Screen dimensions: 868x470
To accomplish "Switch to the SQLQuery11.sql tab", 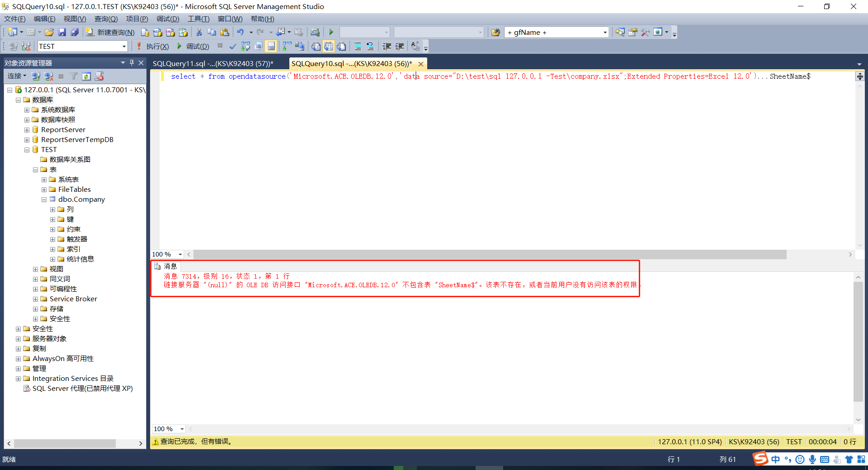I will [x=212, y=63].
